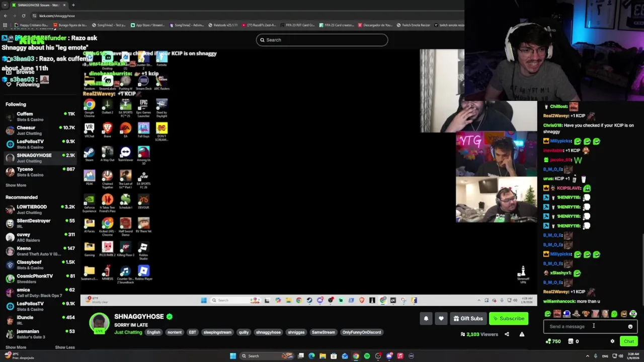Launch Steam from the streamed desktop
Screen dimensions: 644x362
pyautogui.click(x=89, y=154)
